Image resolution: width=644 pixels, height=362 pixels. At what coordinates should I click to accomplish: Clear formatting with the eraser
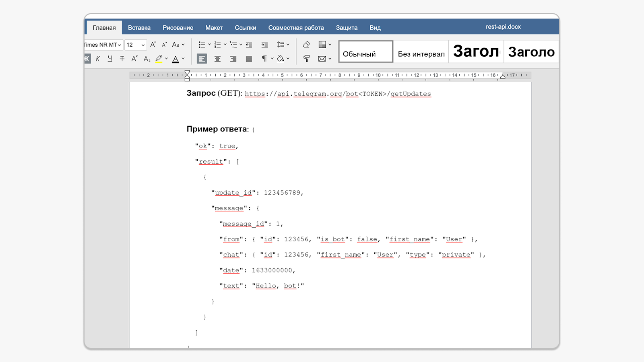click(x=306, y=45)
